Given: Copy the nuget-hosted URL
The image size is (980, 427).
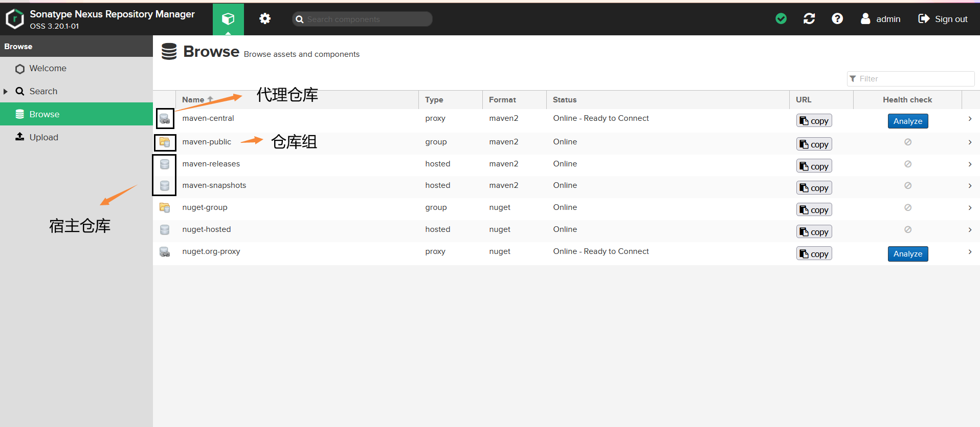Looking at the screenshot, I should [814, 232].
